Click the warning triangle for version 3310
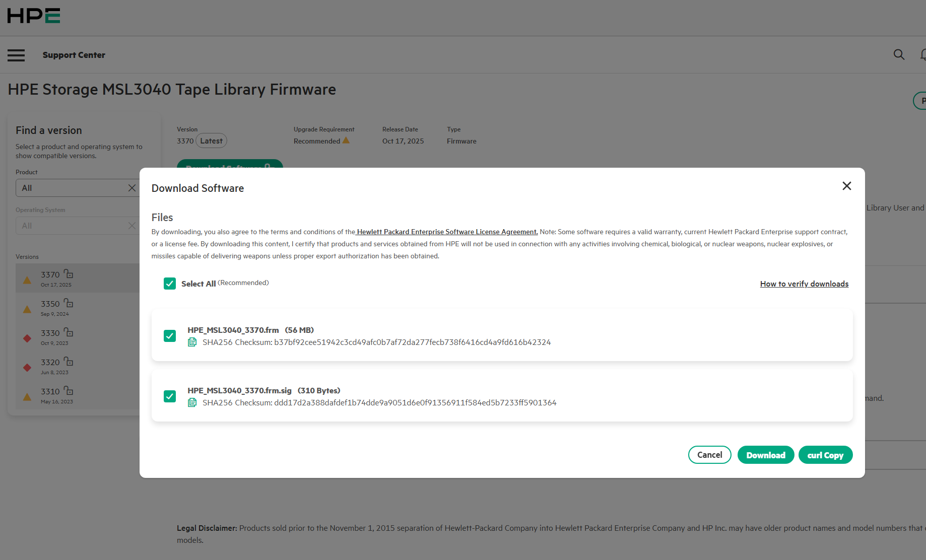 coord(27,397)
